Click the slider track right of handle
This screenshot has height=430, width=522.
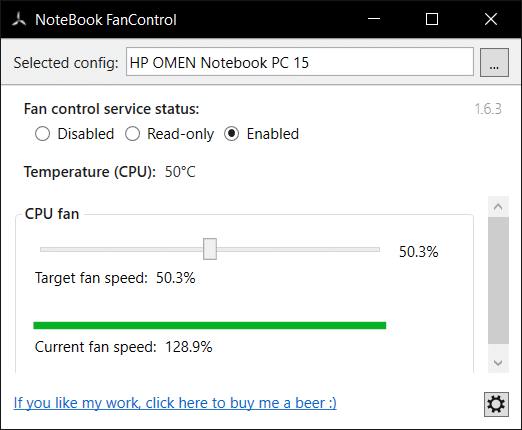tap(298, 249)
